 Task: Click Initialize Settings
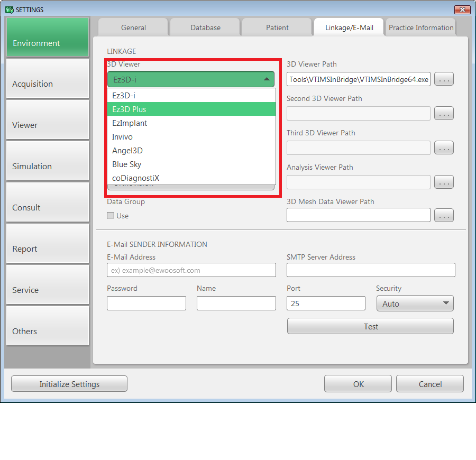pos(69,384)
